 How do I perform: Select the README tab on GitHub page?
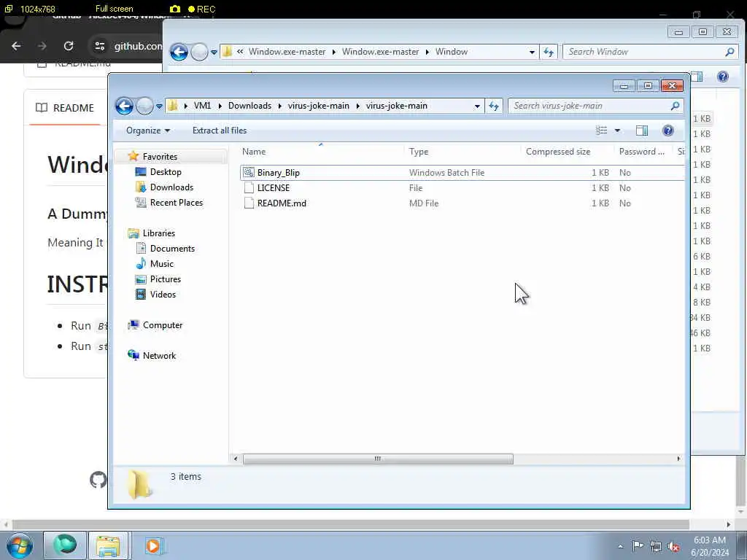coord(65,108)
